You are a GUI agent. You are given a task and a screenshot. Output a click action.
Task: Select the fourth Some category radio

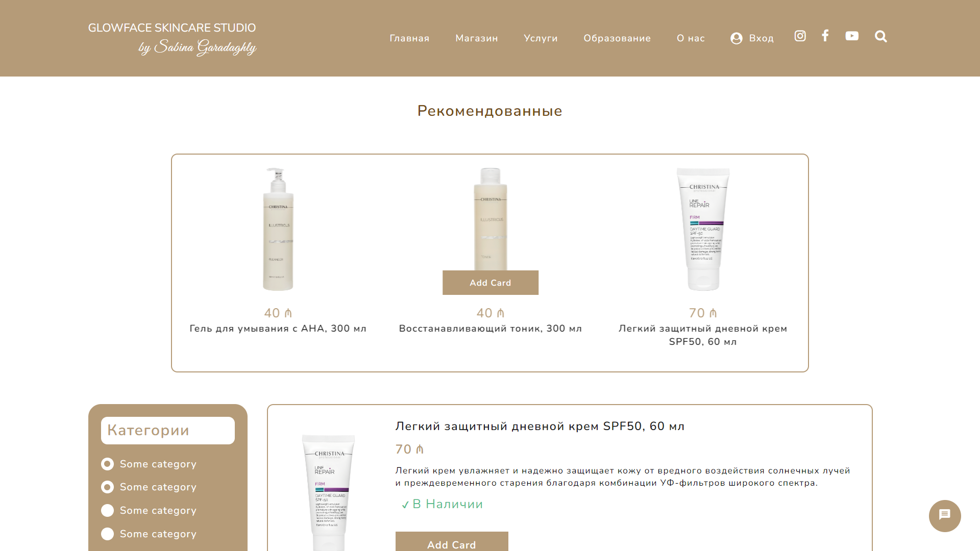point(107,534)
